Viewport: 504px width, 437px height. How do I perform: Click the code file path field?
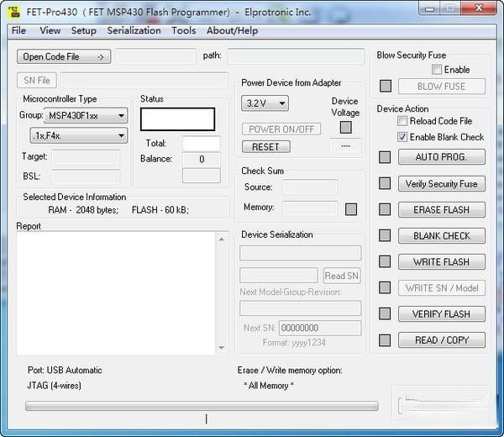(x=296, y=56)
